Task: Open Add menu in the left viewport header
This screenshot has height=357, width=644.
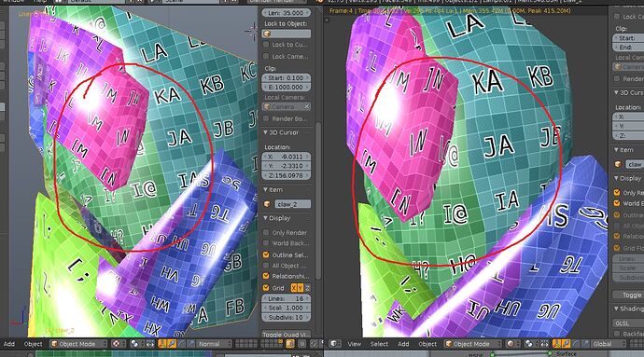Action: pos(9,344)
